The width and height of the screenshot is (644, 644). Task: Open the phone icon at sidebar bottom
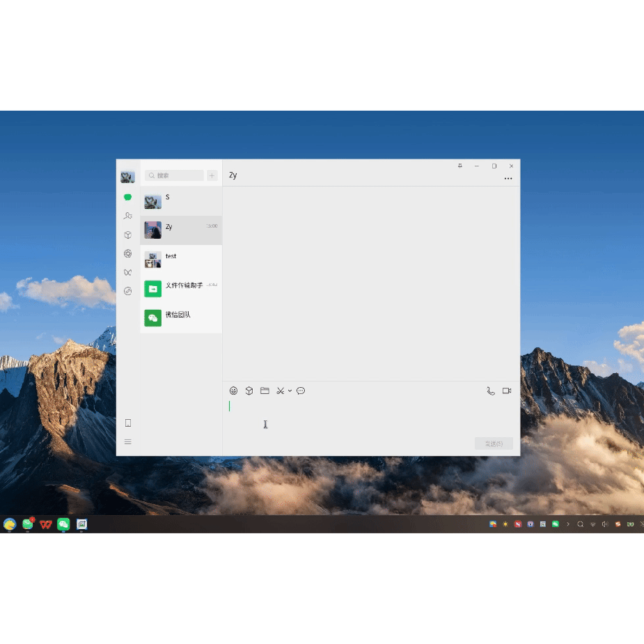point(127,423)
